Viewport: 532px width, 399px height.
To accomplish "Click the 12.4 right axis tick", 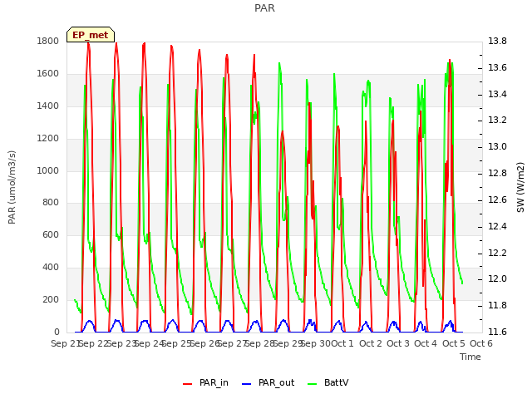I will 497,226.
